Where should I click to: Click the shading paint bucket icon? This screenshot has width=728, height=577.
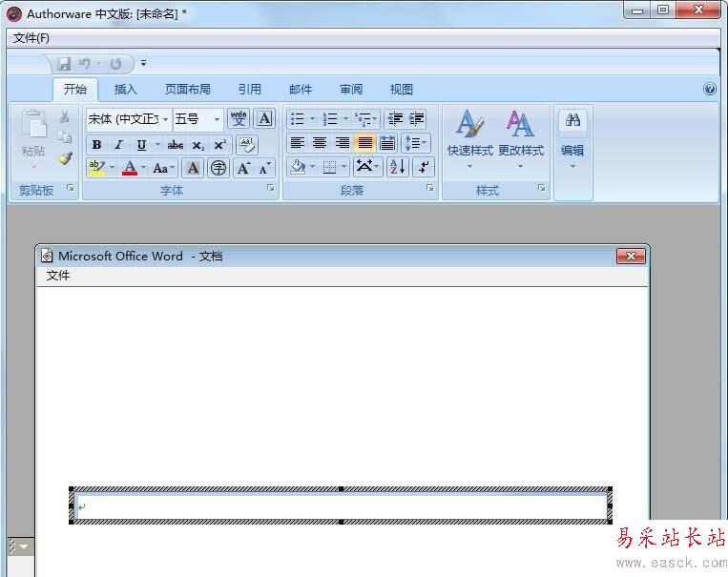(297, 167)
